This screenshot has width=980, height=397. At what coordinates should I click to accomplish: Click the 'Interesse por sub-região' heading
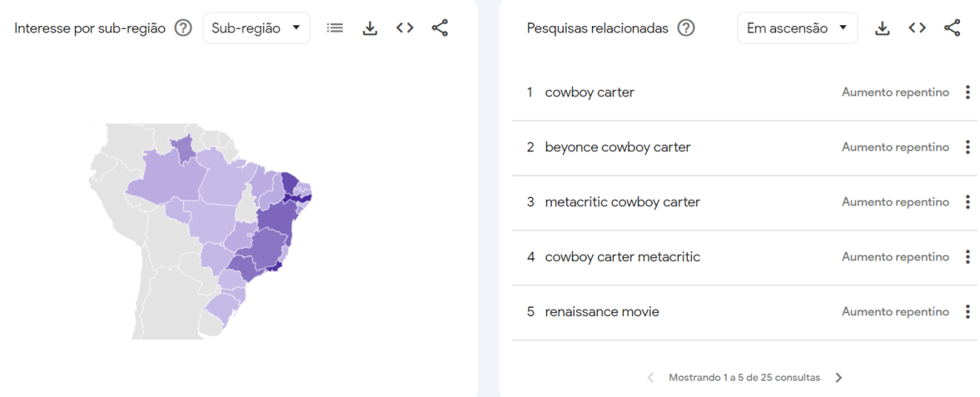coord(90,28)
